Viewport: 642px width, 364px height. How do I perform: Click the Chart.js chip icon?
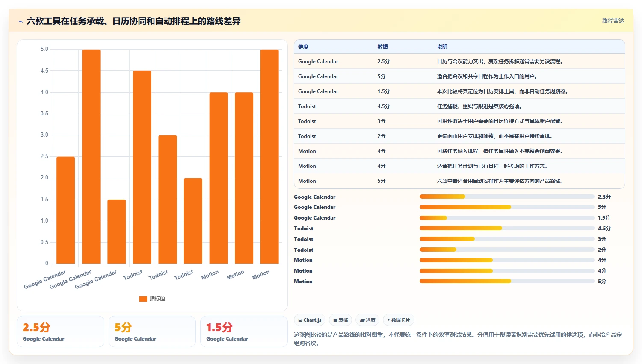click(300, 320)
